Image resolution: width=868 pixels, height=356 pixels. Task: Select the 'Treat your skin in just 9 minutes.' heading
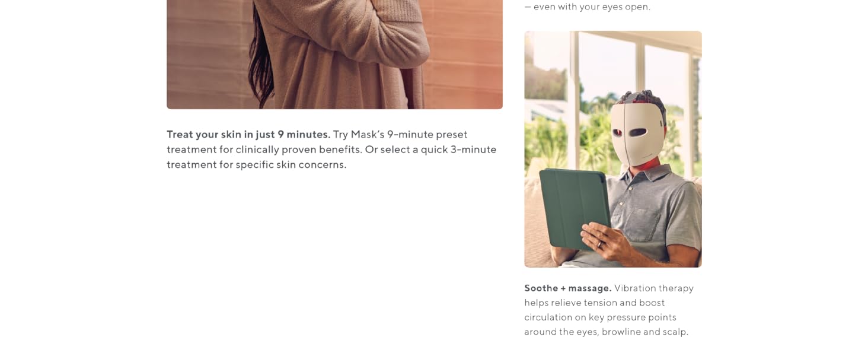[248, 134]
